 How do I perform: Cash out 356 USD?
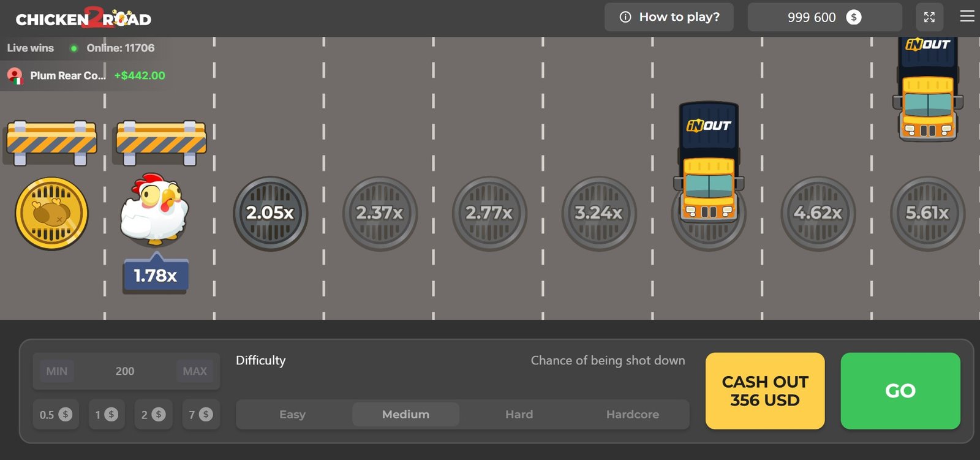(765, 391)
